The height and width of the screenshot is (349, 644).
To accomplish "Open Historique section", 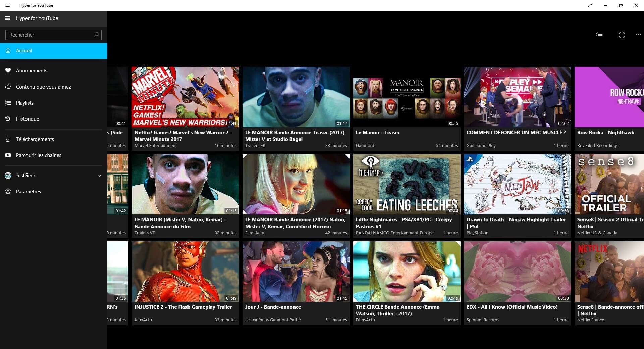I will (54, 119).
